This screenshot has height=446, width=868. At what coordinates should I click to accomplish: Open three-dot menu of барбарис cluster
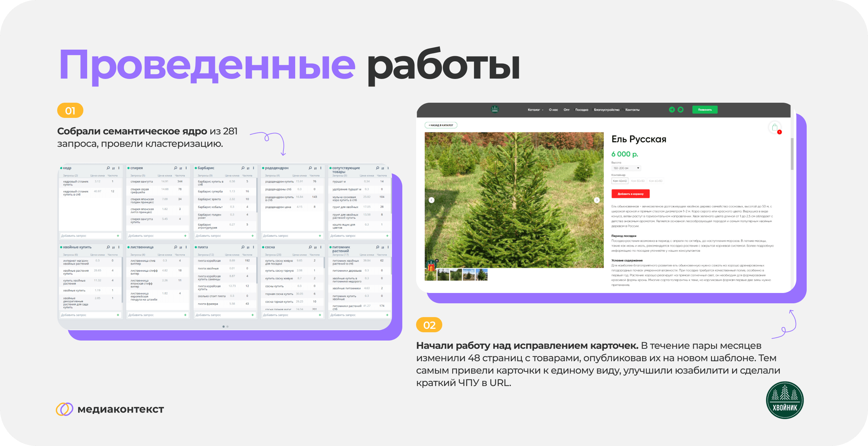point(254,168)
